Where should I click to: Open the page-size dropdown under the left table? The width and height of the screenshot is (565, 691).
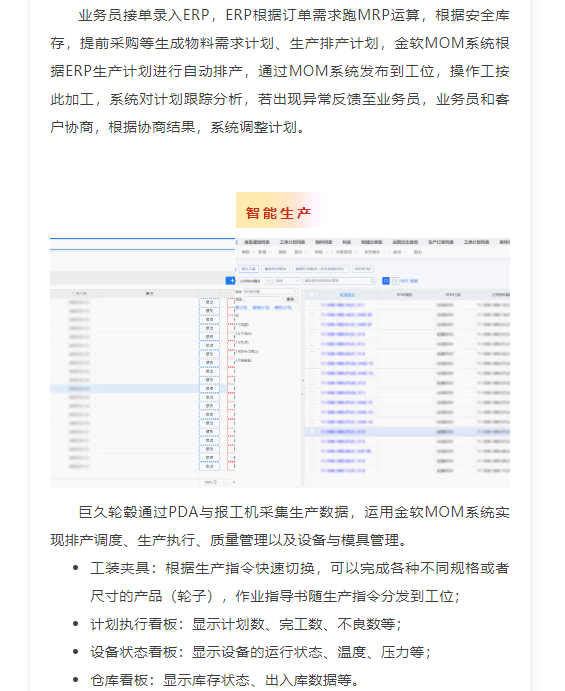tap(214, 483)
